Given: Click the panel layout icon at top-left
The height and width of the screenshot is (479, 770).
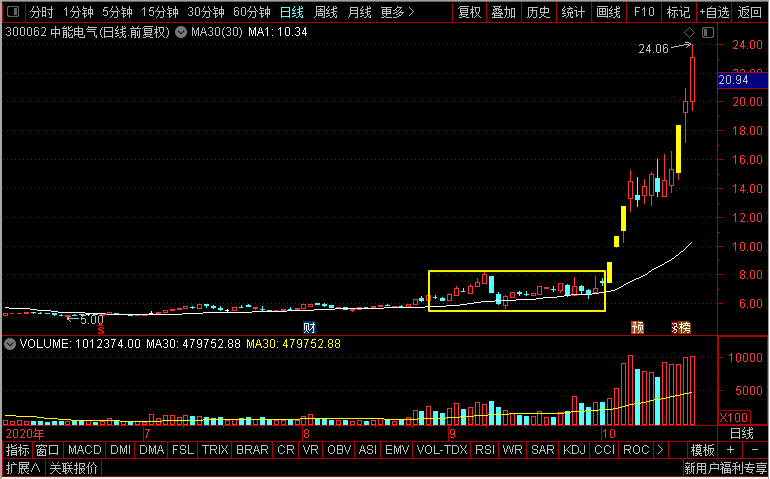Looking at the screenshot, I should [13, 11].
